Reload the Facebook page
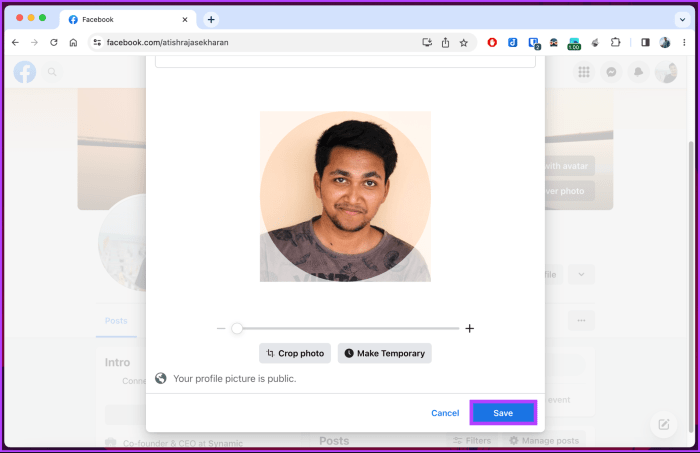Screen dimensions: 700x453 click(x=54, y=42)
